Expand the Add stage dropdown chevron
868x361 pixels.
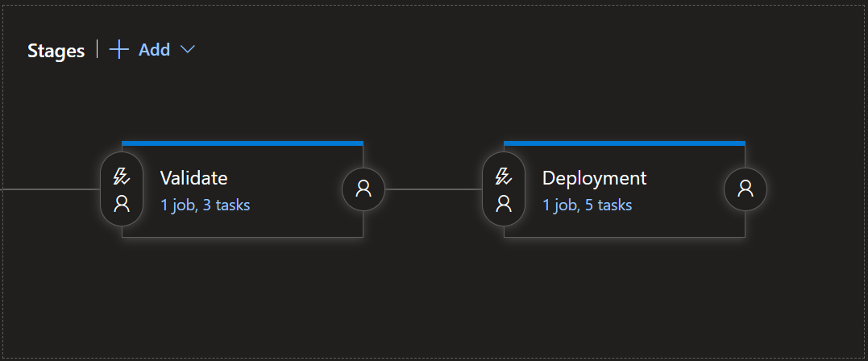188,50
